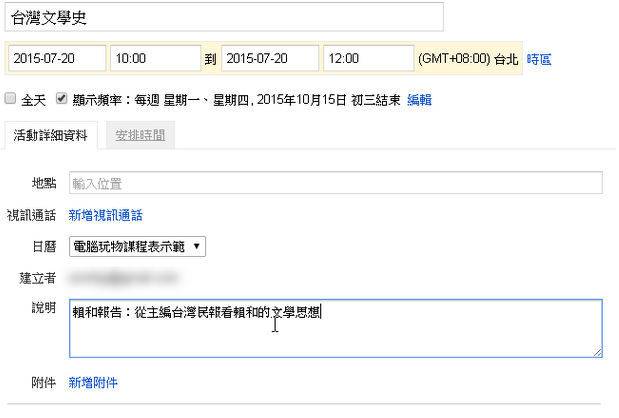
Task: Click the event title field "台灣文學史"
Action: (x=223, y=17)
